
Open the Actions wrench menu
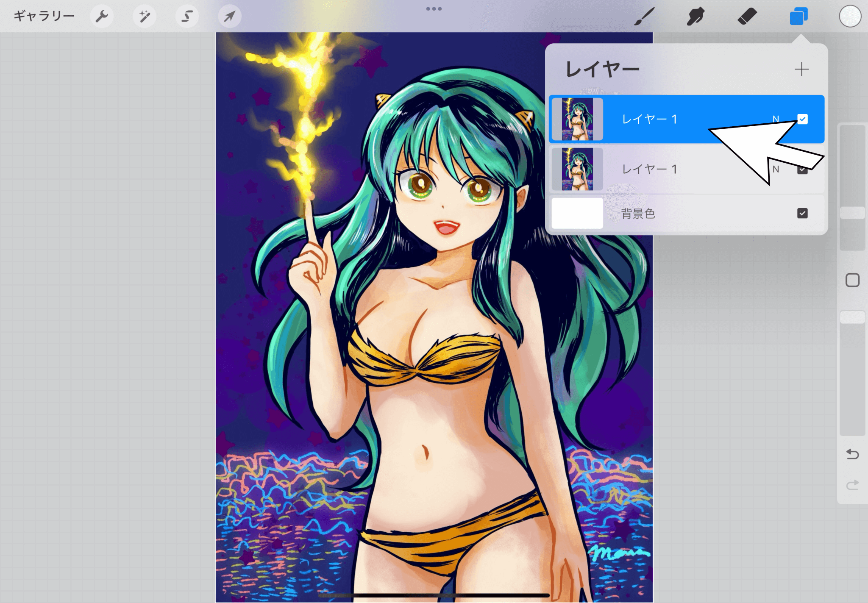(102, 17)
